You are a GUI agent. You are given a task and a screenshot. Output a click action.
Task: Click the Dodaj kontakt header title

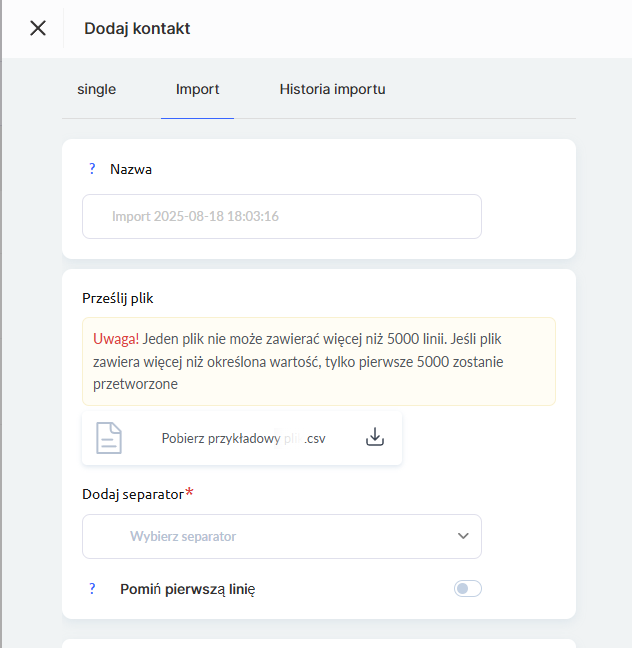click(x=137, y=28)
